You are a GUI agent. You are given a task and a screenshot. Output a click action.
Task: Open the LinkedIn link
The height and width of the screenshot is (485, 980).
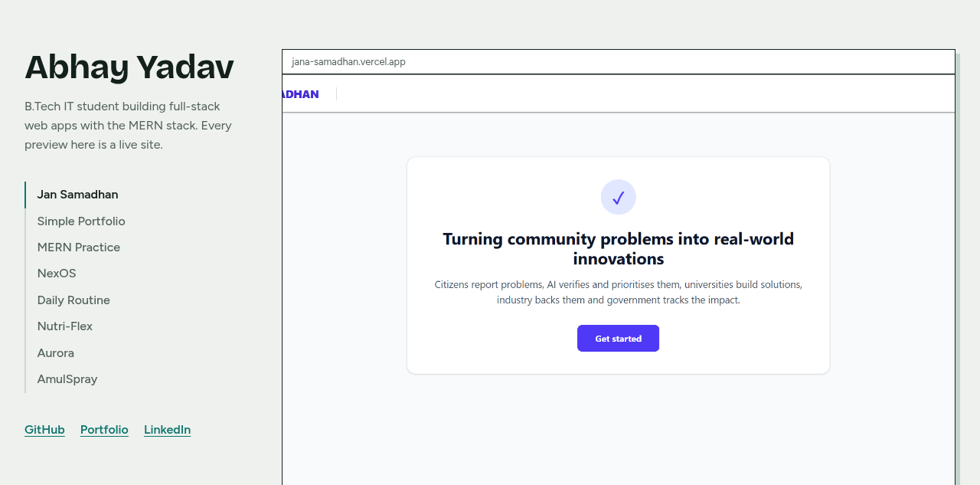167,430
